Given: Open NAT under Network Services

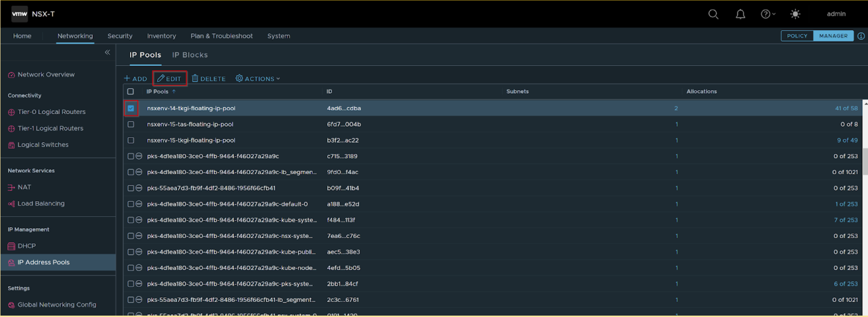Looking at the screenshot, I should coord(24,187).
